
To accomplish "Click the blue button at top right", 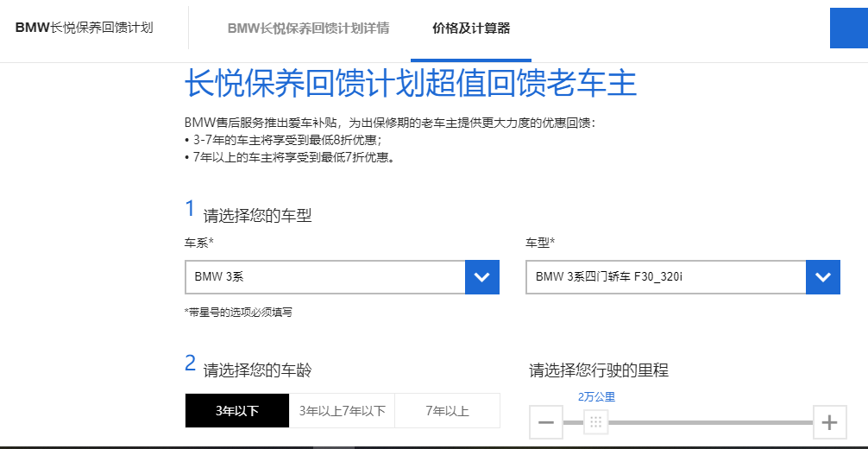I will coord(849,28).
